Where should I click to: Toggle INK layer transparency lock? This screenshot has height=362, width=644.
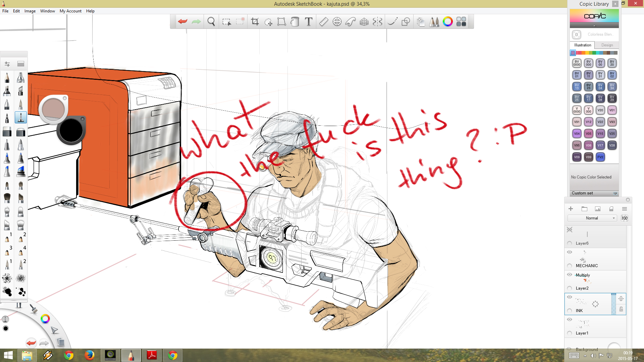point(621,309)
